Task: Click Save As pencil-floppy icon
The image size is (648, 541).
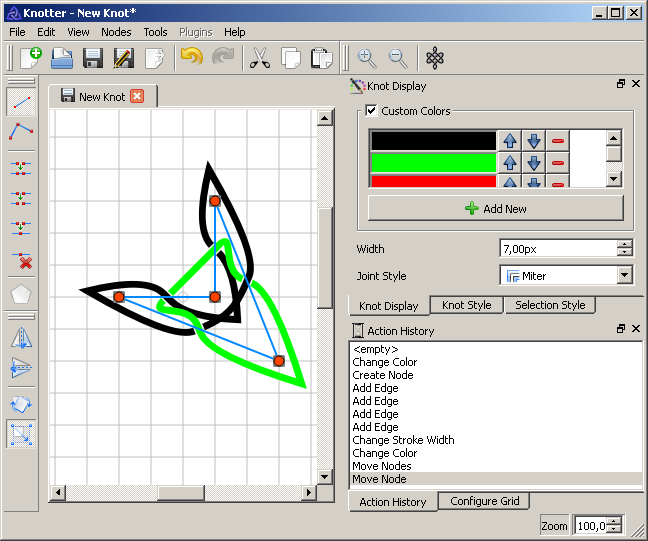Action: coord(124,58)
